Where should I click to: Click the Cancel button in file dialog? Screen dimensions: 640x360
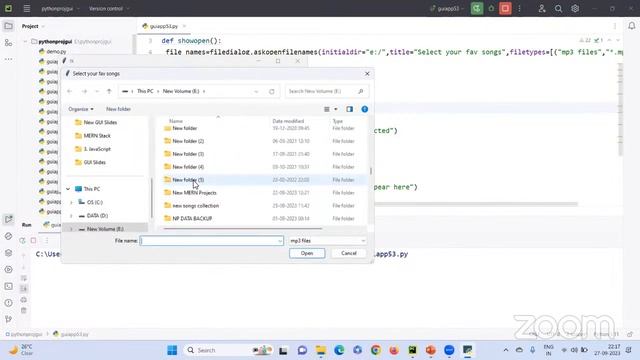pyautogui.click(x=349, y=253)
